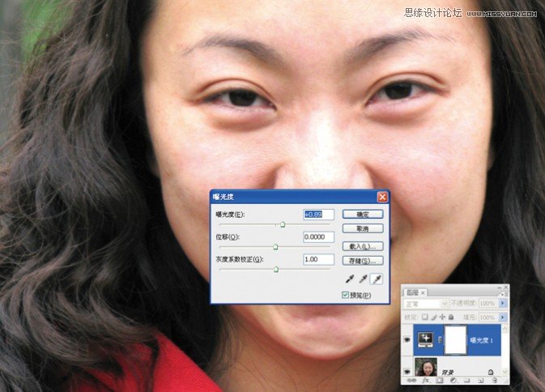Click the 灰度系数校正 gamma slider handle

pos(276,269)
